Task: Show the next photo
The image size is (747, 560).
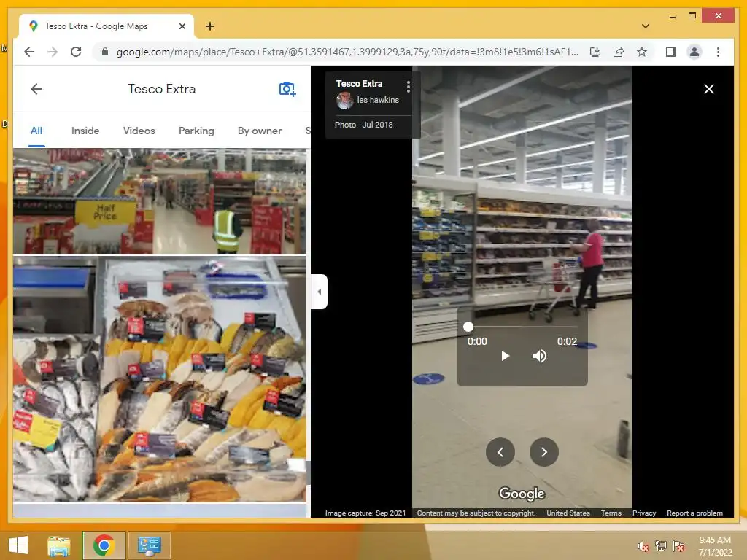Action: coord(544,452)
